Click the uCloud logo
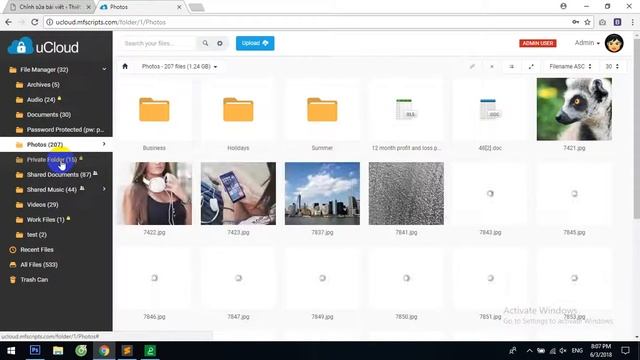 coord(43,47)
